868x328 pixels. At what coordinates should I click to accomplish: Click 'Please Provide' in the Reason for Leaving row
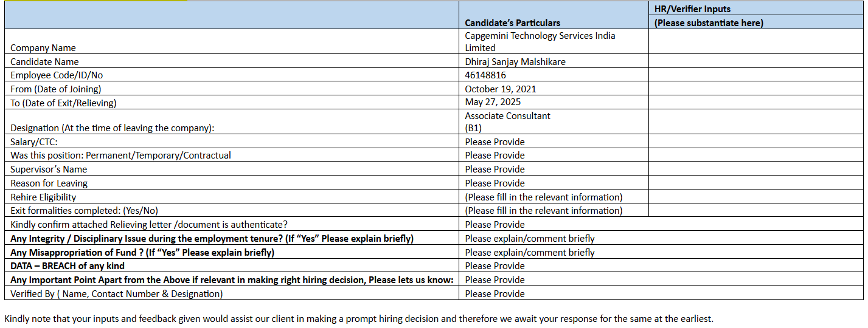(x=495, y=183)
